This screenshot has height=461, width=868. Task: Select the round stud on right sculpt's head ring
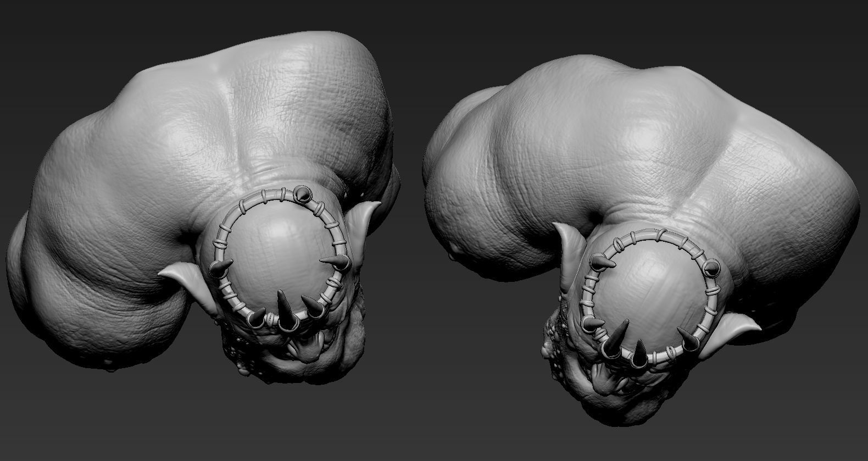(x=711, y=268)
